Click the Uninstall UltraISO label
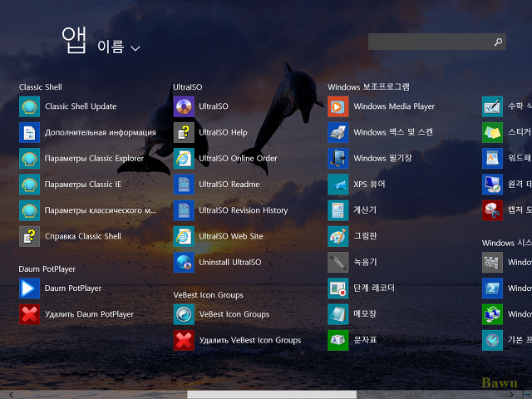The image size is (532, 399). tap(230, 263)
